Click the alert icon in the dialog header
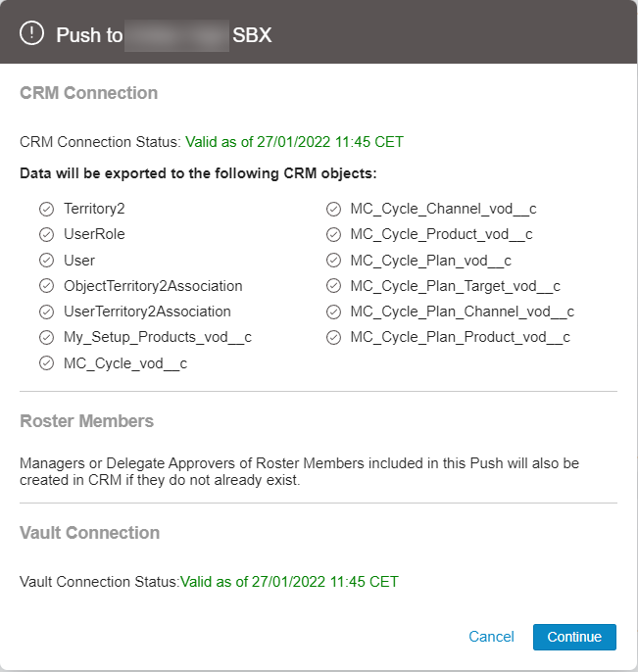The image size is (638, 672). click(32, 33)
